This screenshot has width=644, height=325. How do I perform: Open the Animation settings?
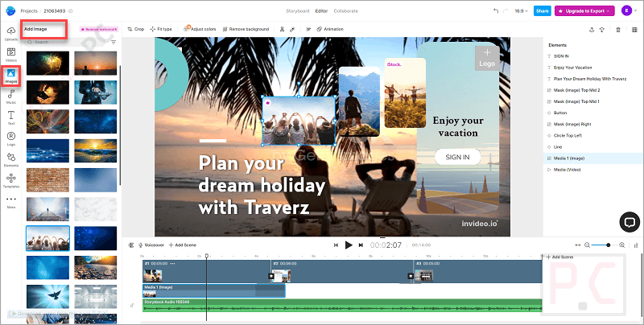coord(330,29)
